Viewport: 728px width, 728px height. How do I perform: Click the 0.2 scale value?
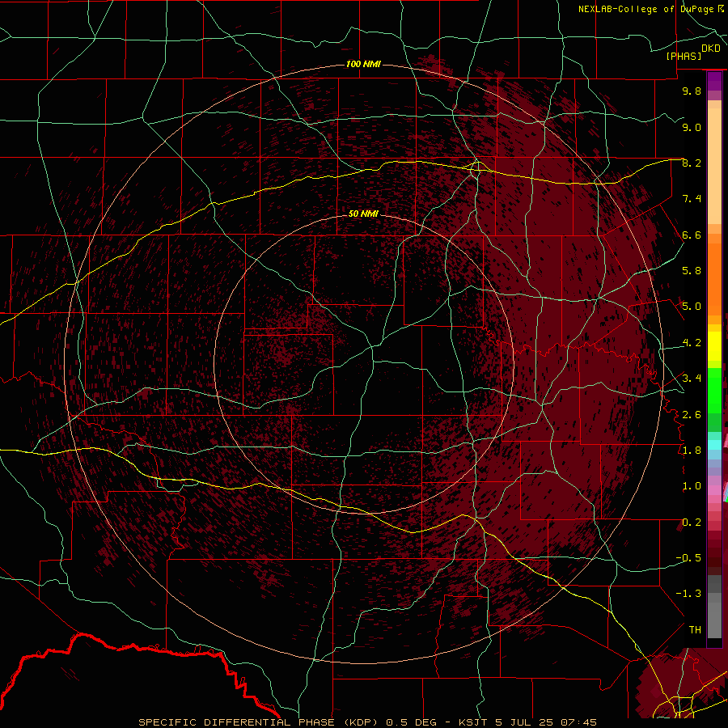click(692, 523)
